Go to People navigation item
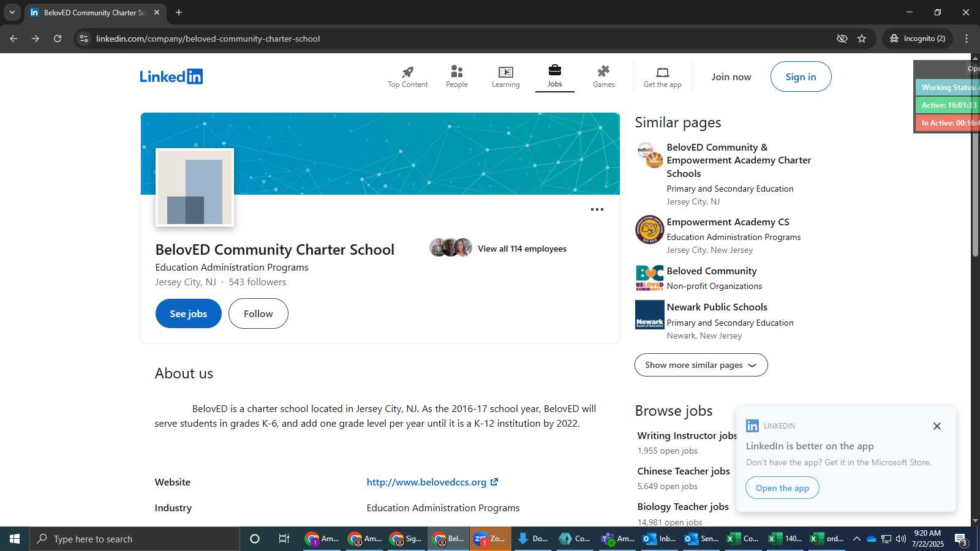This screenshot has width=980, height=551. point(457,77)
